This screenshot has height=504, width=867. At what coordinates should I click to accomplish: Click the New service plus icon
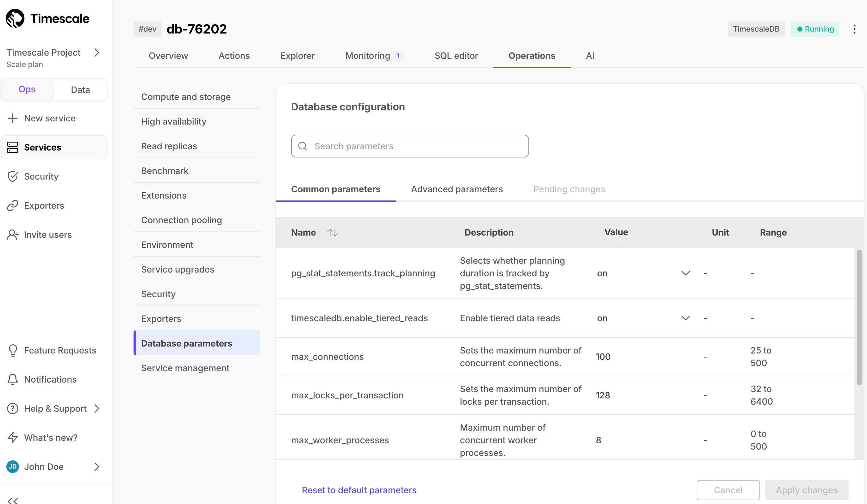click(x=12, y=118)
